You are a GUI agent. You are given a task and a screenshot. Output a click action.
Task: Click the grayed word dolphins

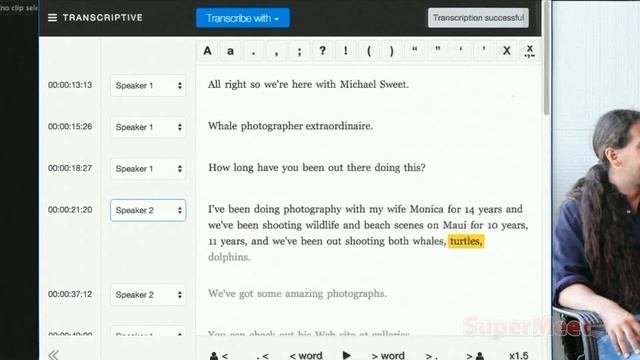(x=229, y=257)
